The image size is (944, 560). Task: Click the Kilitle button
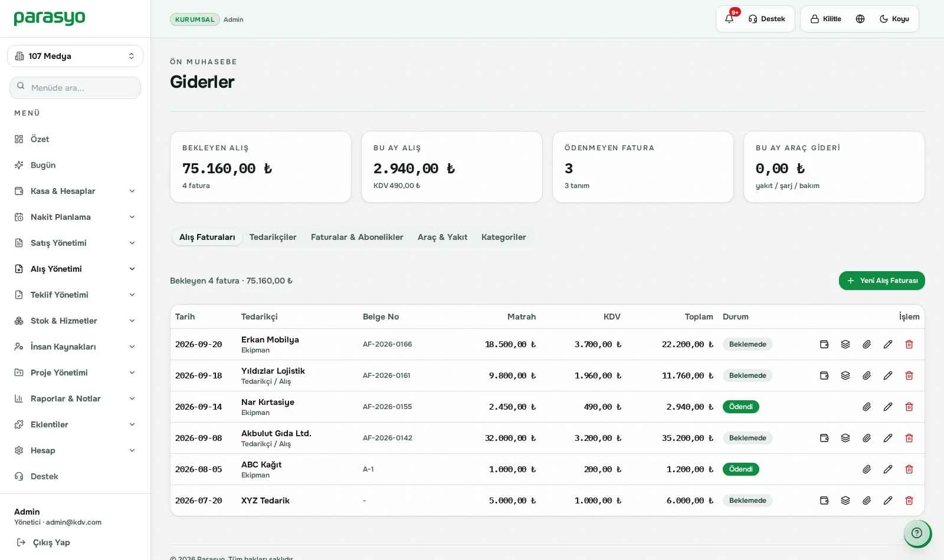826,19
